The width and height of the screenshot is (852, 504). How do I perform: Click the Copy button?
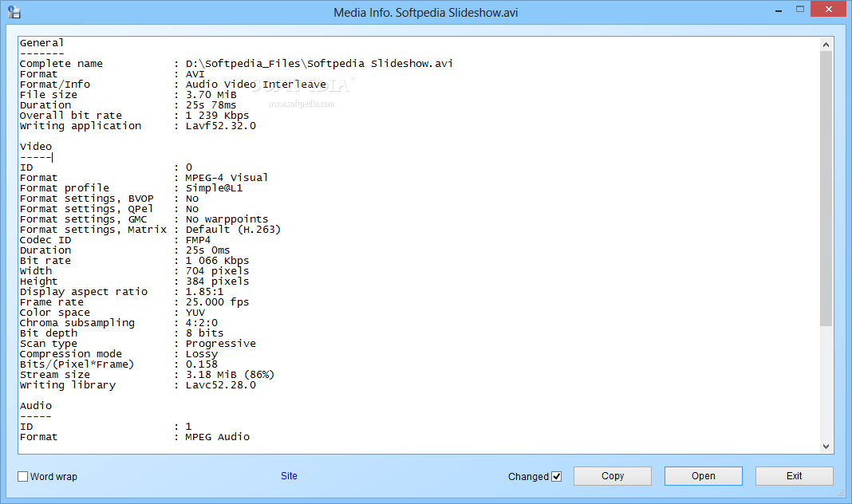click(613, 476)
